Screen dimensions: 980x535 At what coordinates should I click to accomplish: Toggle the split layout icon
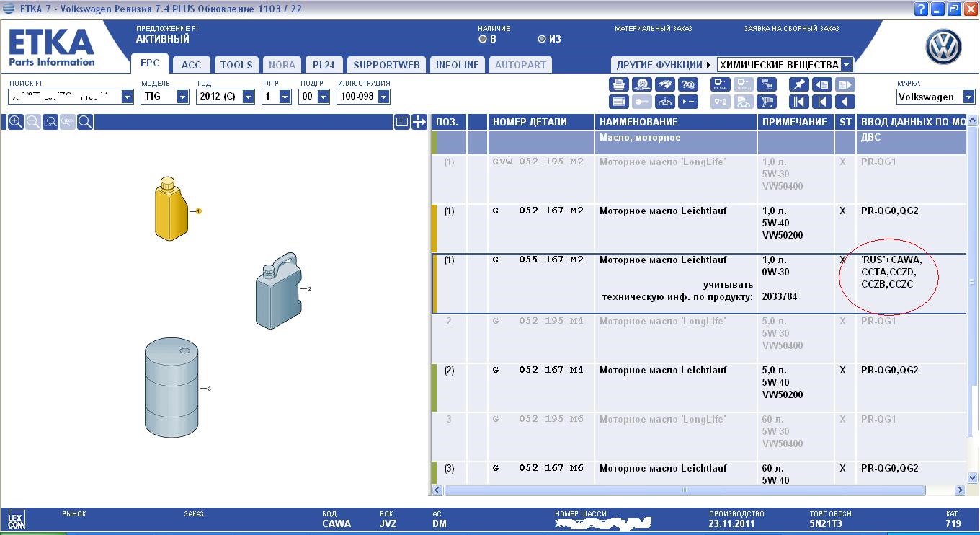(402, 122)
